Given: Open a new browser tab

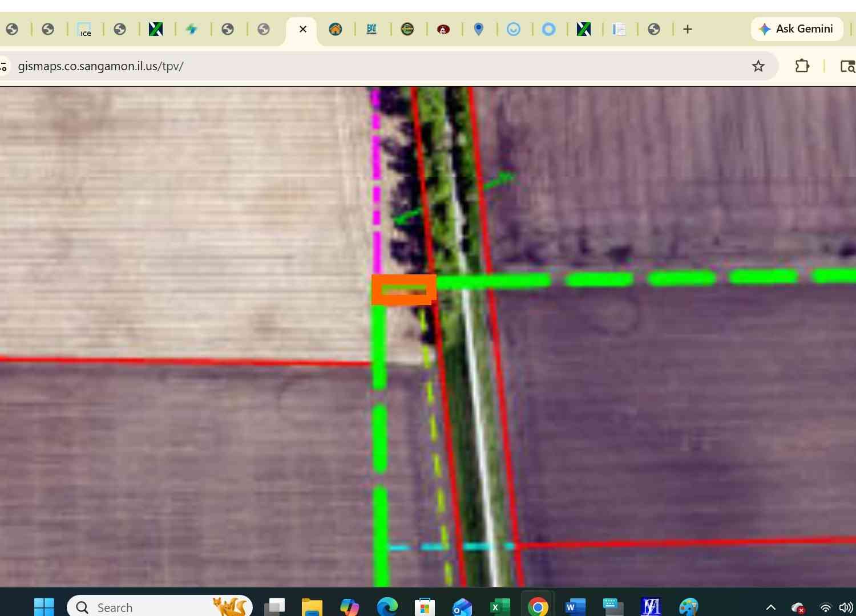Looking at the screenshot, I should coord(688,29).
